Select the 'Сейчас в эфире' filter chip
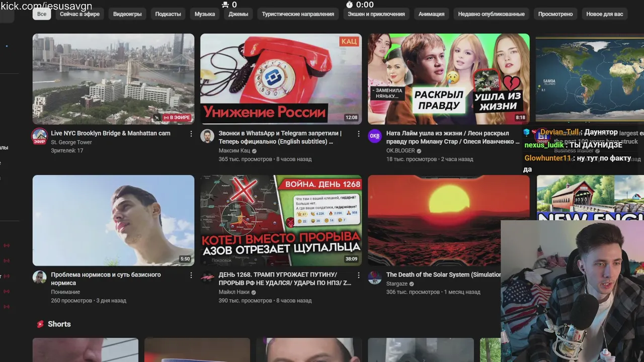Image resolution: width=644 pixels, height=362 pixels. point(79,14)
